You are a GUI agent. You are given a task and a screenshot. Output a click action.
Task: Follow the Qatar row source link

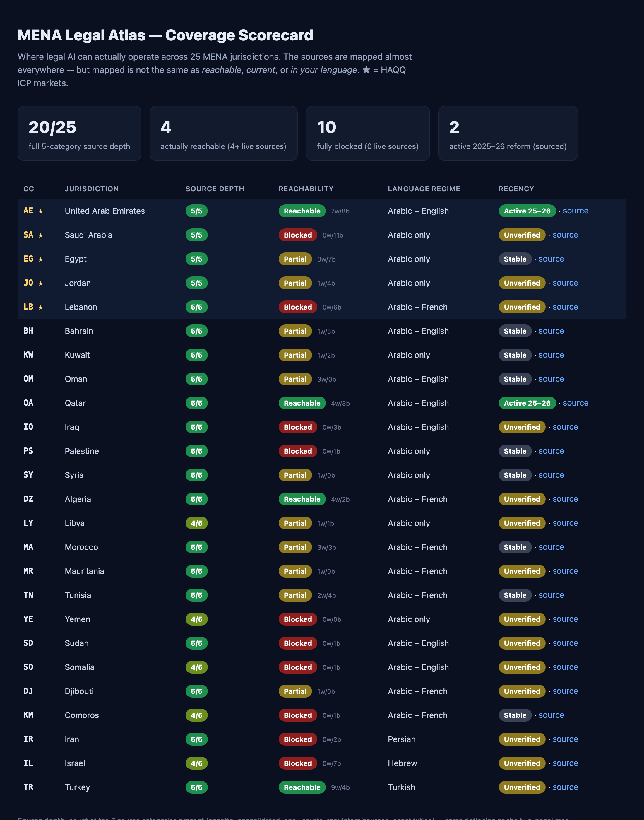(x=576, y=403)
